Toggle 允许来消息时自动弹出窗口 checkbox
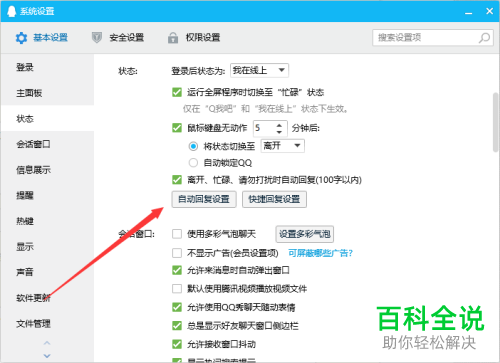The image size is (500, 363). [x=177, y=270]
